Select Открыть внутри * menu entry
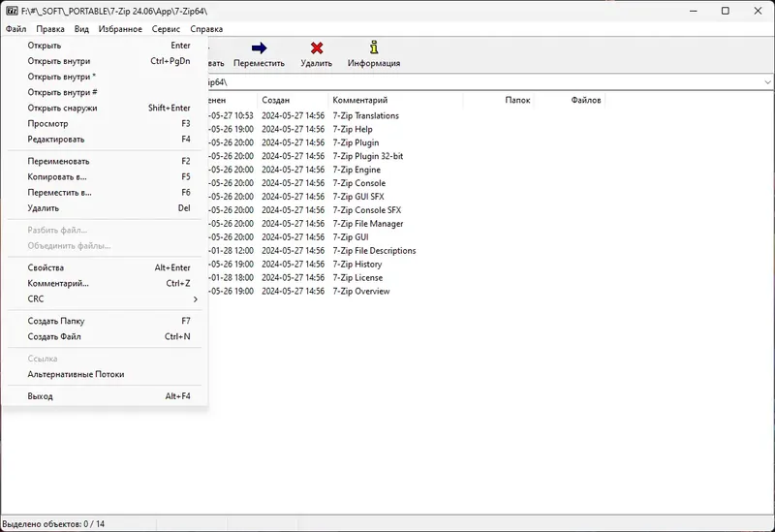Screen dimensions: 775x532 click(105, 77)
